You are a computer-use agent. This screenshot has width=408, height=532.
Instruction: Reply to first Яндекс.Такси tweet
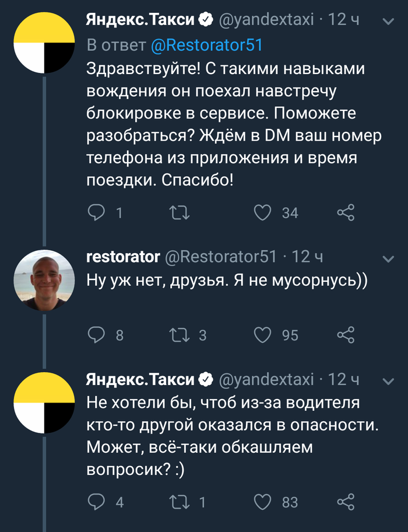95,212
